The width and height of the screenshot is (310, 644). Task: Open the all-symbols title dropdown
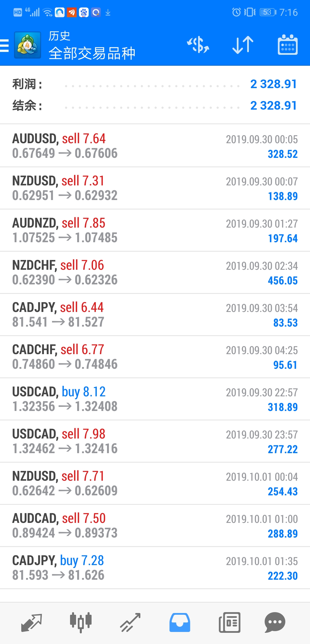click(92, 53)
